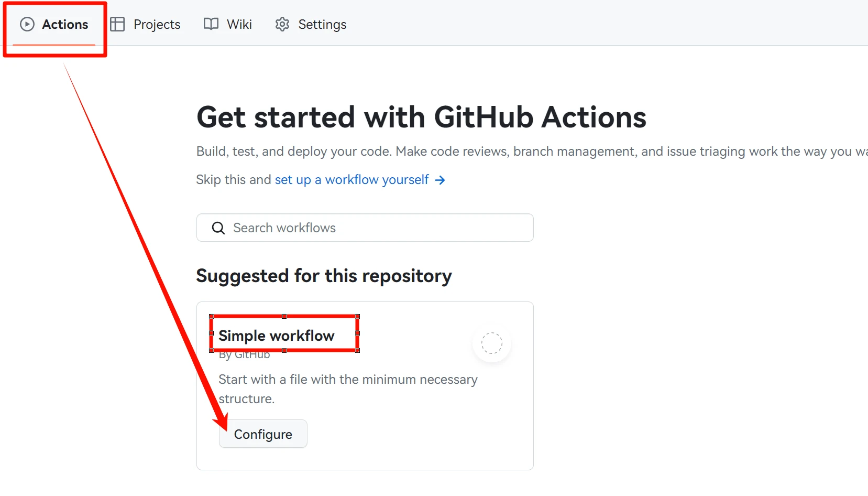
Task: Click the right arrow after workflow yourself
Action: pyautogui.click(x=440, y=180)
